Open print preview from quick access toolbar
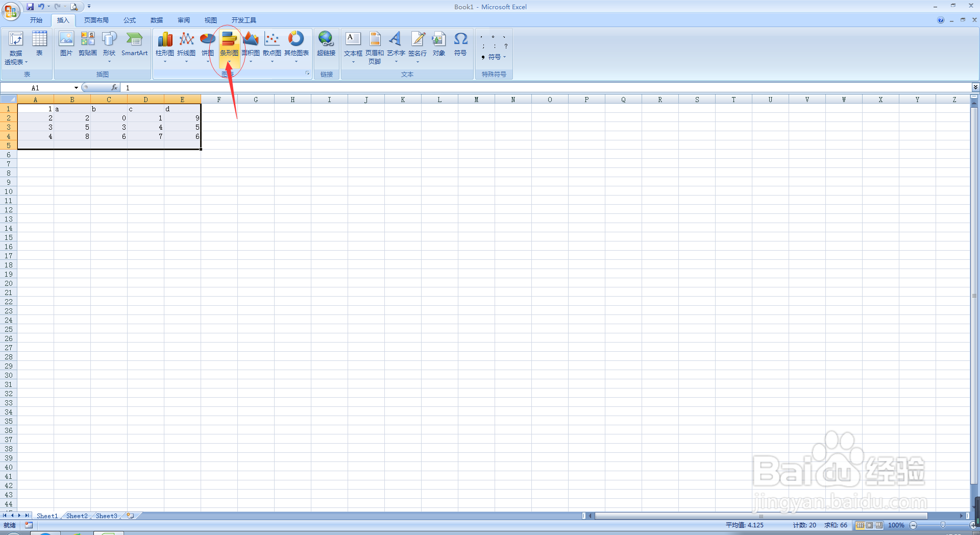 (x=75, y=7)
